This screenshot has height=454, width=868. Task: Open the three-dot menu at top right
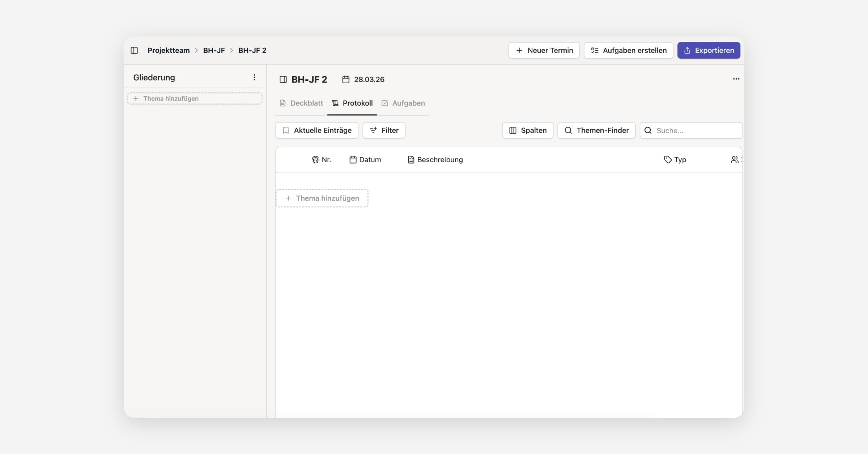click(736, 79)
